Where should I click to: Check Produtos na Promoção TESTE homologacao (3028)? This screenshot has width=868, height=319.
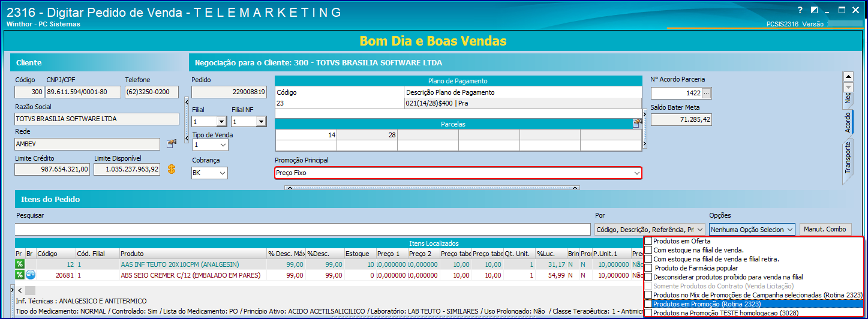[x=648, y=313]
